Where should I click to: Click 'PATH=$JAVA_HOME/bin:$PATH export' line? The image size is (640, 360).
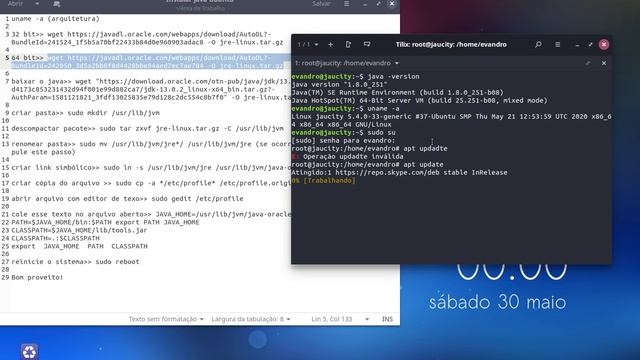pos(105,222)
